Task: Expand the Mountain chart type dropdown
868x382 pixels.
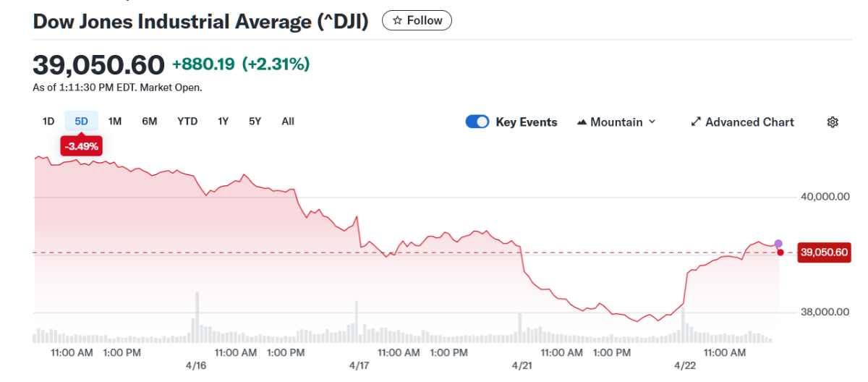Action: [616, 122]
